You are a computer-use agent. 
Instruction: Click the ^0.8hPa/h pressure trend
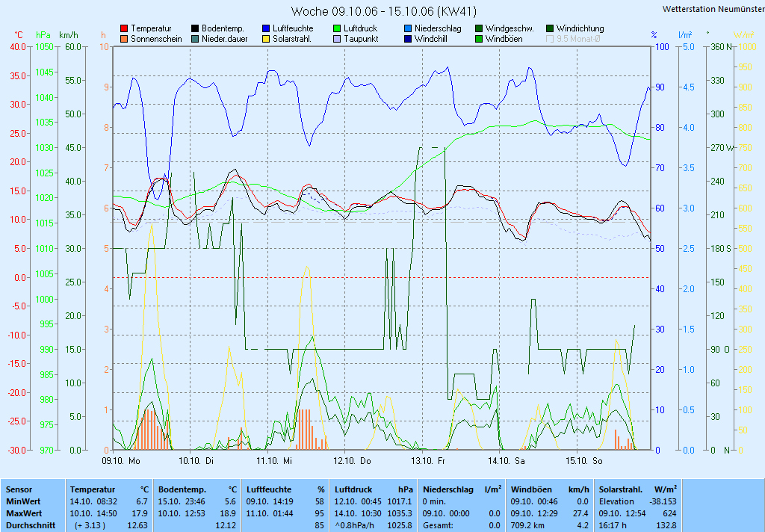click(355, 526)
